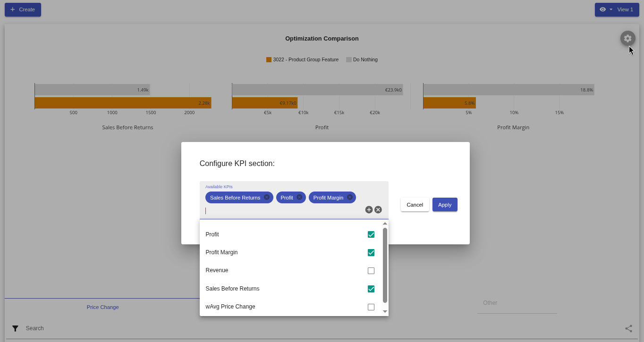Check the wAvg Price Change checkbox
Image resolution: width=644 pixels, height=342 pixels.
tap(371, 307)
